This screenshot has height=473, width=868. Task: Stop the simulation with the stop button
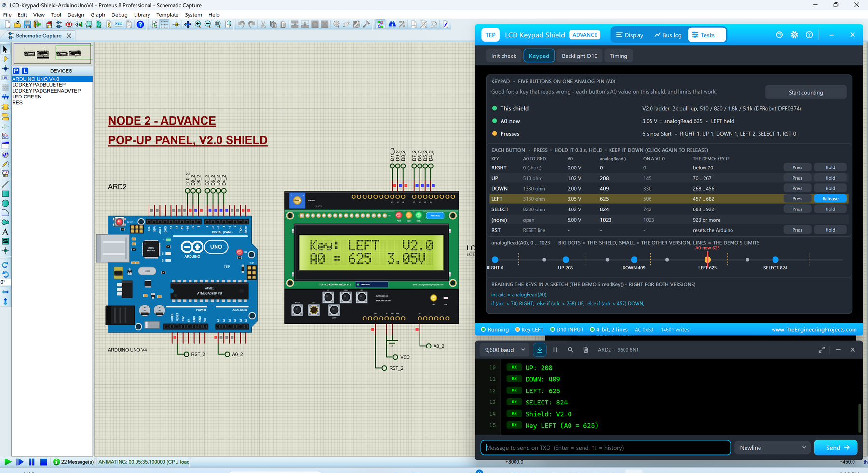tap(43, 462)
